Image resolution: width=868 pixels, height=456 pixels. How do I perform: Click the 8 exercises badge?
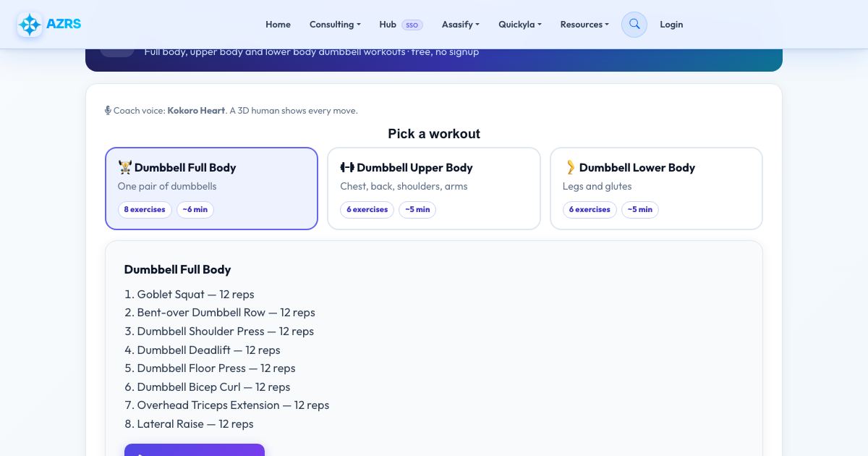click(145, 210)
